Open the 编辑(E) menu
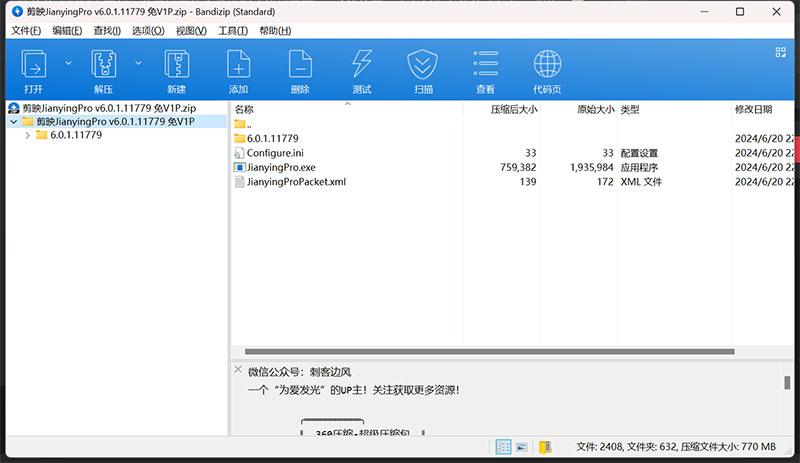The height and width of the screenshot is (463, 800). [x=67, y=31]
